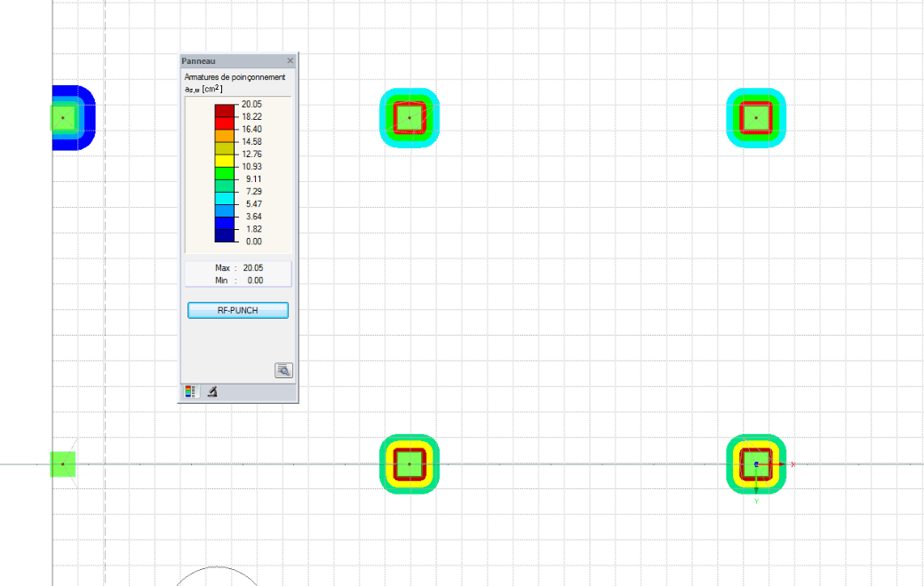Select the bright yellow legend swatch
924x586 pixels.
(x=225, y=160)
